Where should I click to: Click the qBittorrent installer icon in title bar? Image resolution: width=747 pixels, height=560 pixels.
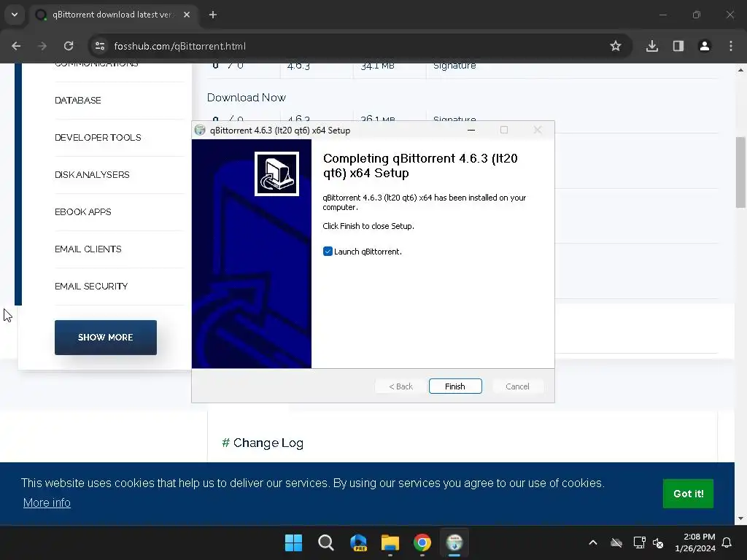click(200, 130)
